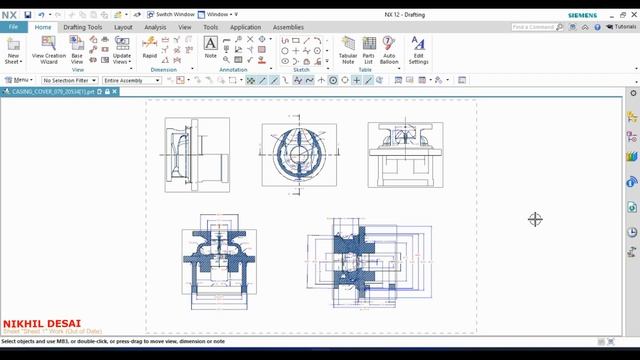Select the sketch Profile tool
Image resolution: width=640 pixels, height=360 pixels.
[x=285, y=40]
